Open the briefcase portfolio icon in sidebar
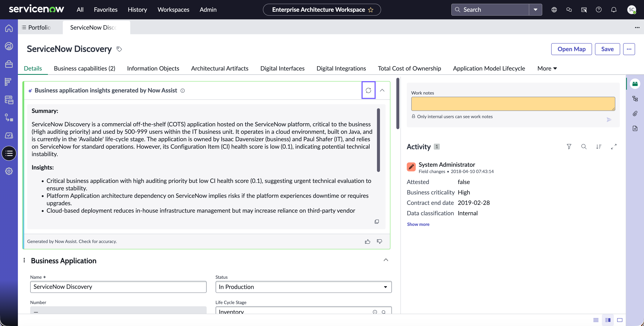The image size is (644, 326). coord(9,64)
